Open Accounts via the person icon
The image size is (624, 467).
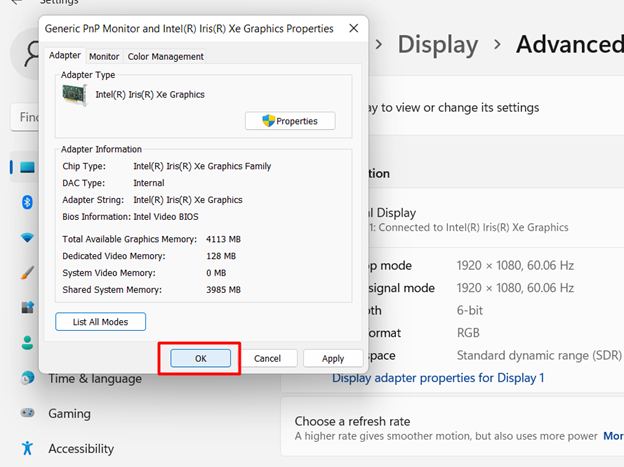[27, 343]
